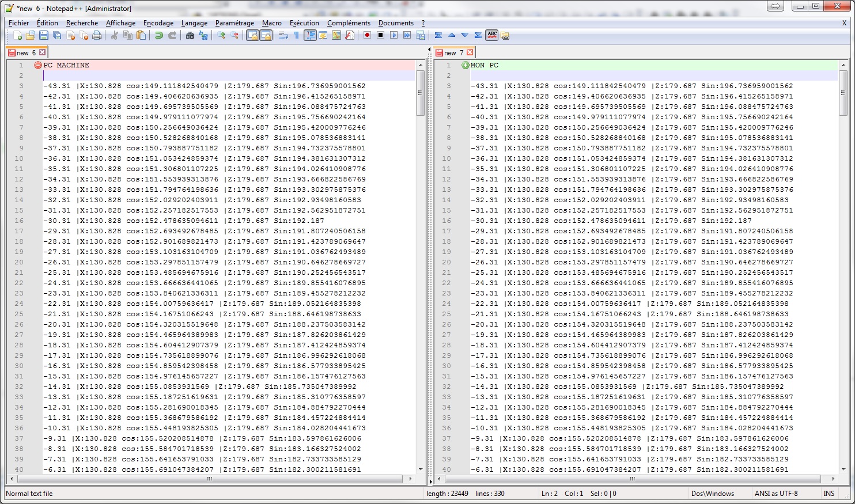Open the Documents menu
The width and height of the screenshot is (855, 504).
(396, 23)
